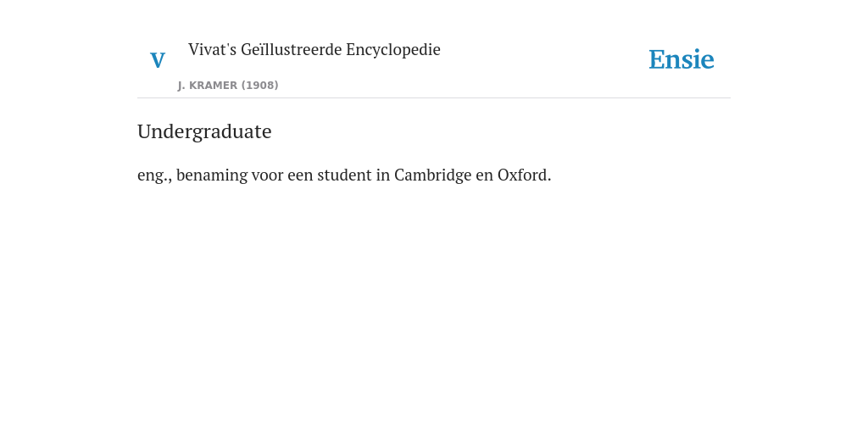Open the Ensie logo link

tap(682, 59)
